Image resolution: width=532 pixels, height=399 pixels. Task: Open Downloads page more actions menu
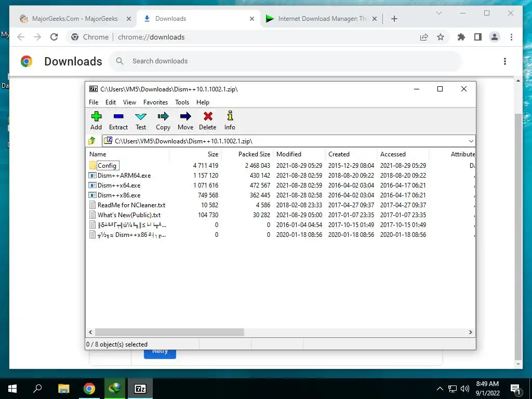point(505,61)
